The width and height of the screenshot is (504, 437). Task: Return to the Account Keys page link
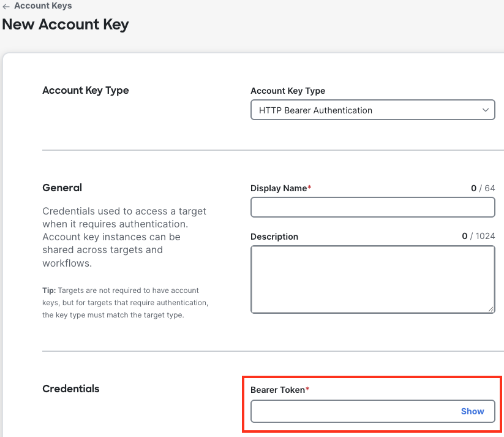[43, 6]
